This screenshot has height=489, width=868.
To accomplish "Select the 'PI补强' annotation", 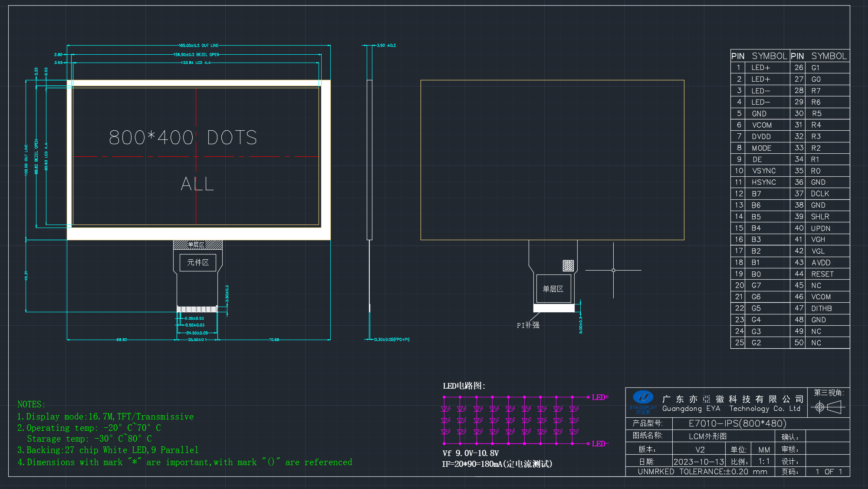I will click(528, 325).
